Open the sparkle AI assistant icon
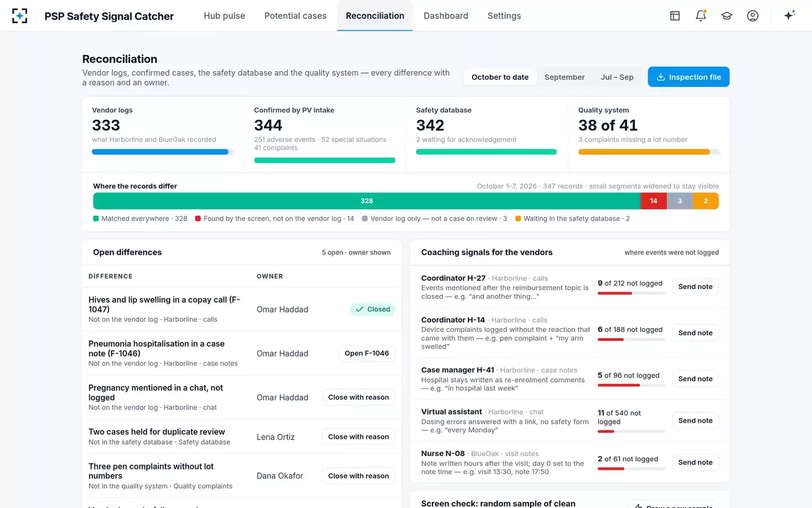 click(789, 16)
